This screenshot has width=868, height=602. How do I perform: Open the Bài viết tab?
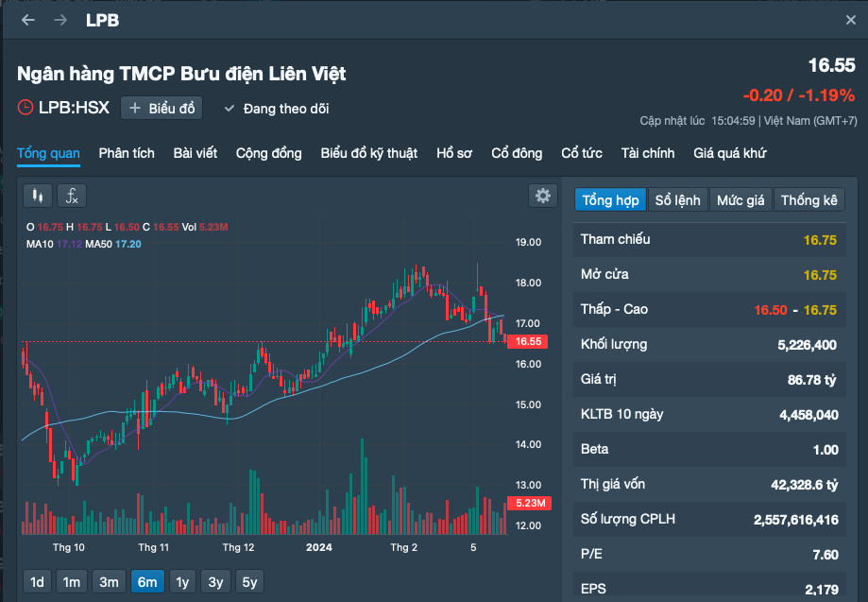pos(195,153)
